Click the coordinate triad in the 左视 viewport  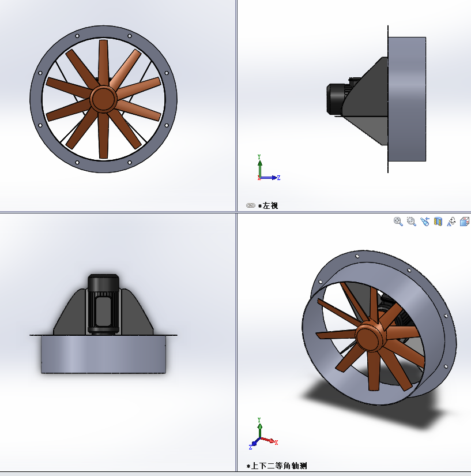pos(268,168)
